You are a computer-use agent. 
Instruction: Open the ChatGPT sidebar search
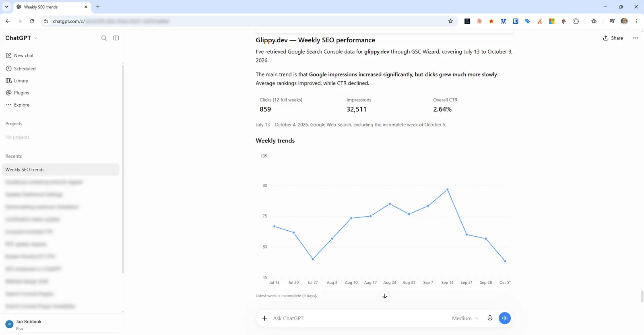pos(104,38)
